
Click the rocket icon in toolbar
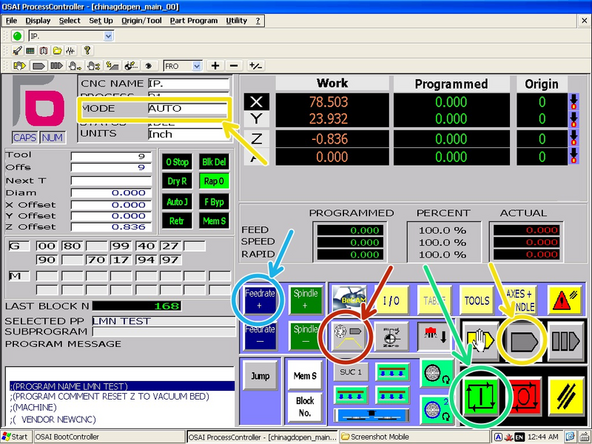(x=17, y=51)
